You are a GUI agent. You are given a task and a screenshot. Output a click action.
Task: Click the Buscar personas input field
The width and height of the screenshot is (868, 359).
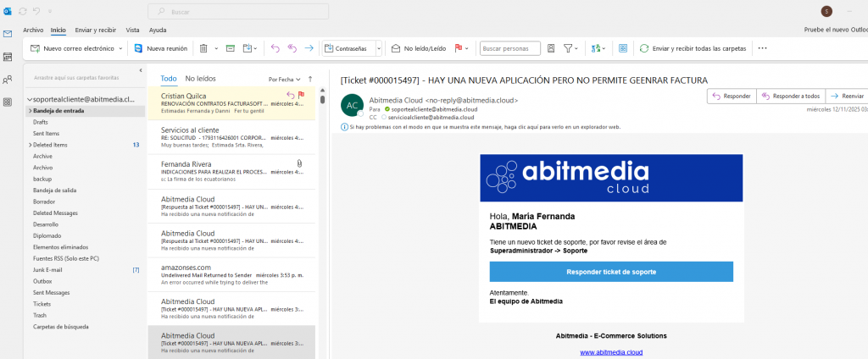click(509, 49)
